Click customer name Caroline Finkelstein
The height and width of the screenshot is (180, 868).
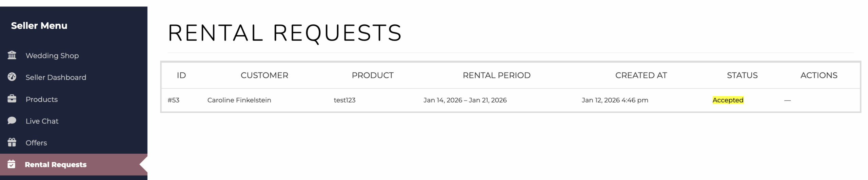point(239,100)
